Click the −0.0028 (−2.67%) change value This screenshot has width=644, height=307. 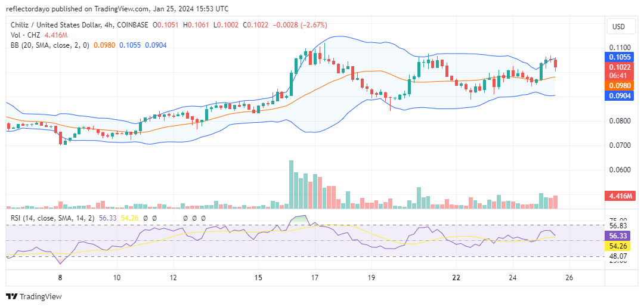pos(301,25)
